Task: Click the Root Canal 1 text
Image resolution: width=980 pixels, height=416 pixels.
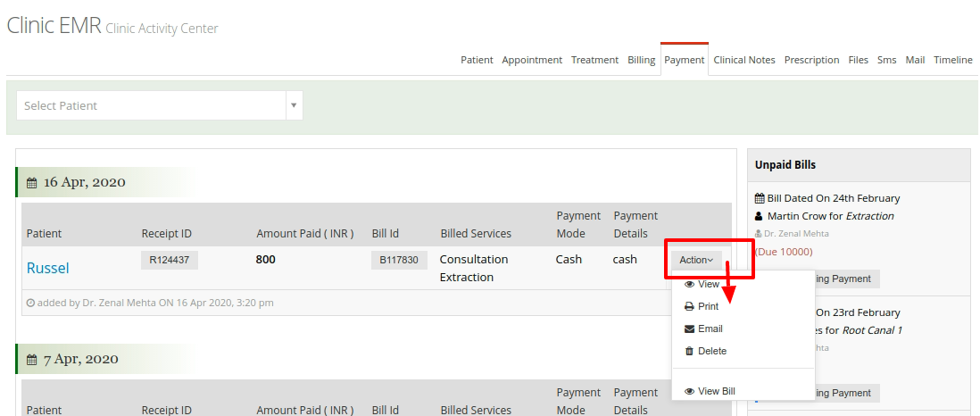Action: 873,330
